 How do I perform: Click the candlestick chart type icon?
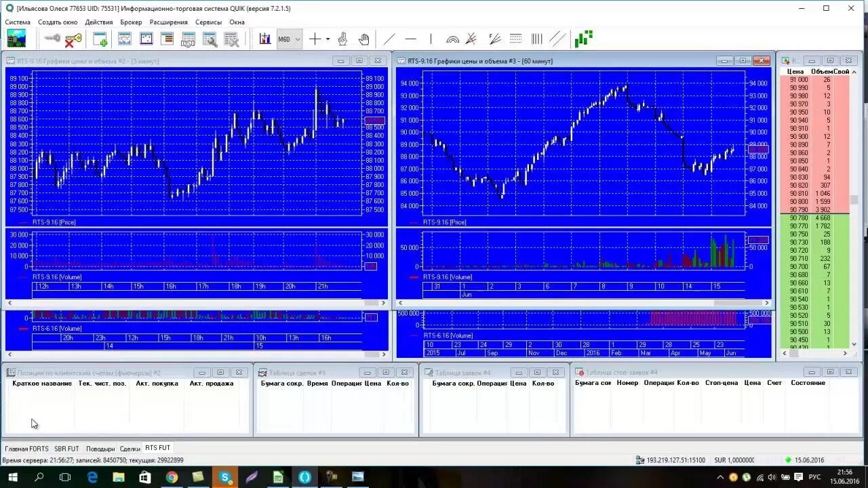click(264, 39)
